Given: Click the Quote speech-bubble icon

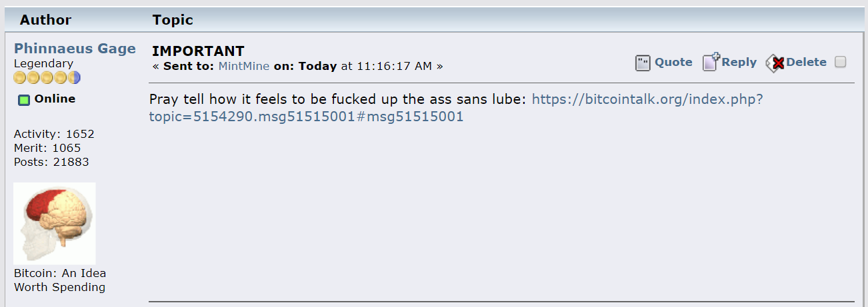Looking at the screenshot, I should click(x=643, y=63).
